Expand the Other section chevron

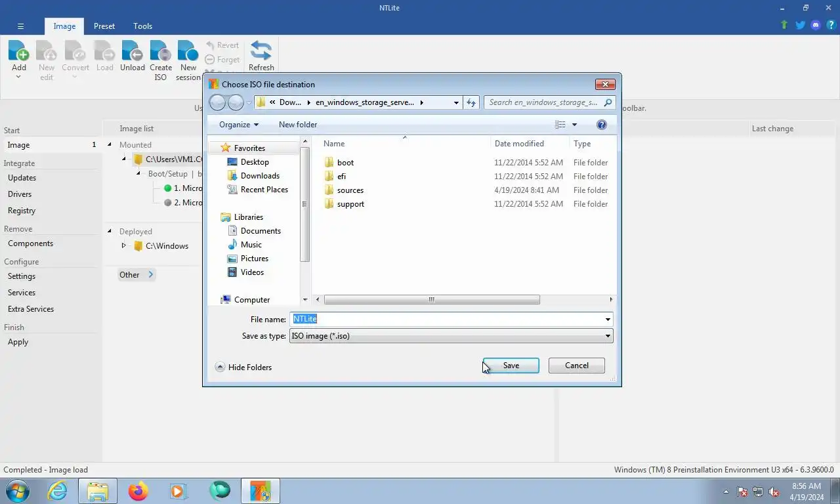(x=150, y=275)
